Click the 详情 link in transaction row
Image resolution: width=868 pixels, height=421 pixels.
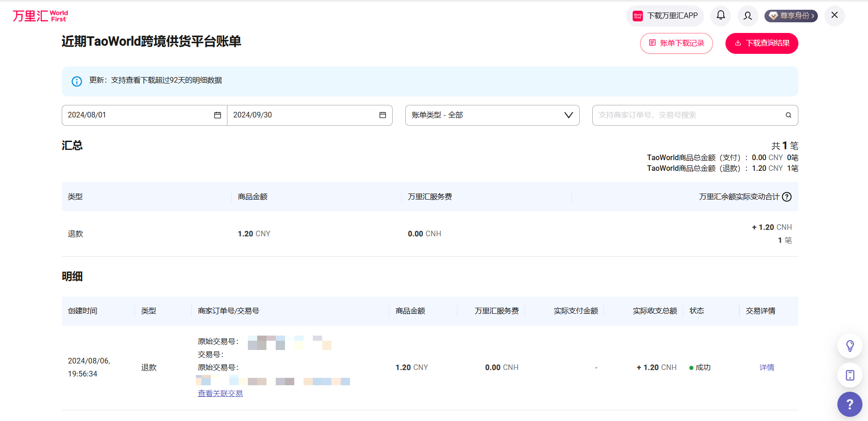click(766, 367)
